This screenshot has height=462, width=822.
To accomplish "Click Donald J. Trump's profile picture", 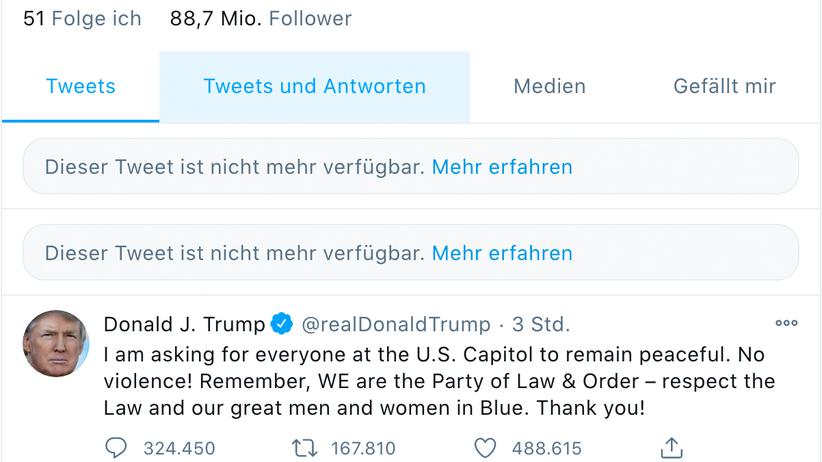I will 56,343.
